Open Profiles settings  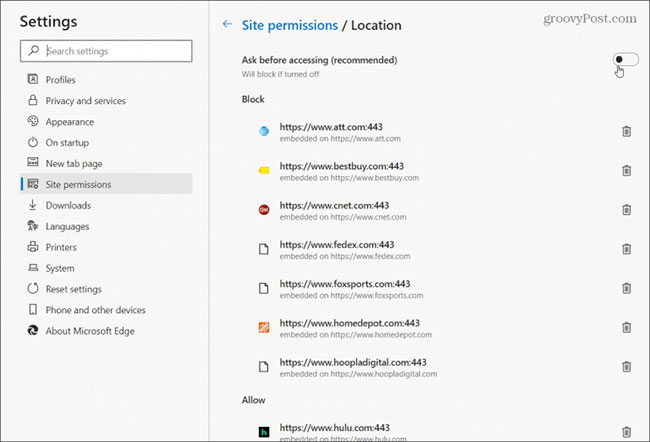point(106,80)
